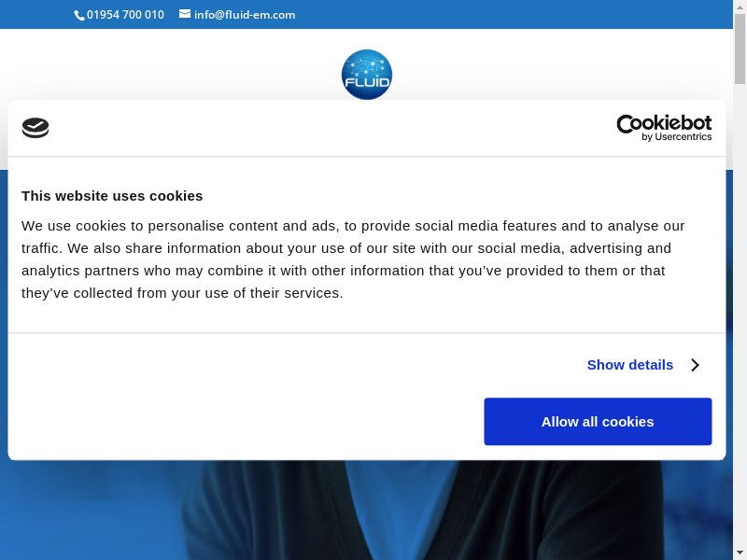Click the 'This website uses cookies' heading
747x560 pixels.
(x=112, y=196)
